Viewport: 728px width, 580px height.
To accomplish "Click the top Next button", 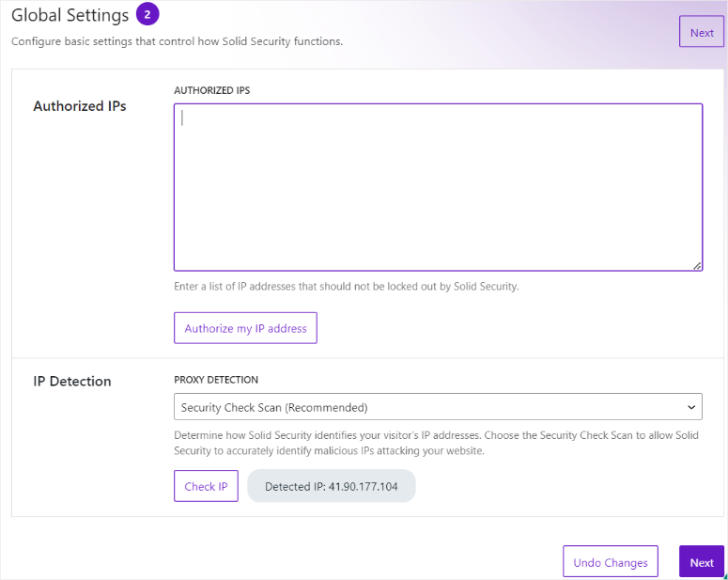I will pyautogui.click(x=701, y=32).
